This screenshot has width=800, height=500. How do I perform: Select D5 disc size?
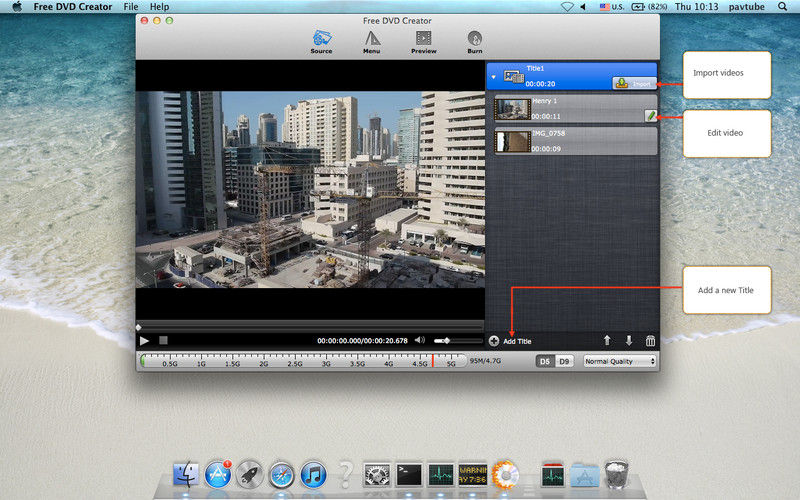(x=545, y=361)
